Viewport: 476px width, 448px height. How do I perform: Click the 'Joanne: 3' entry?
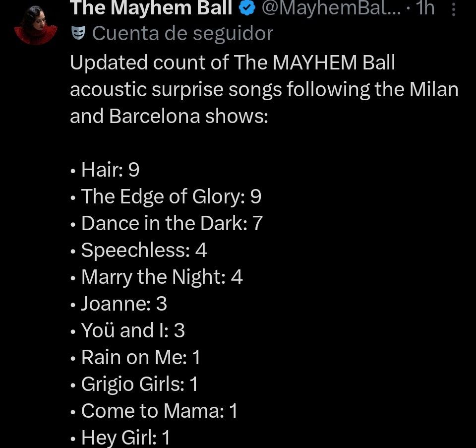[x=124, y=304]
